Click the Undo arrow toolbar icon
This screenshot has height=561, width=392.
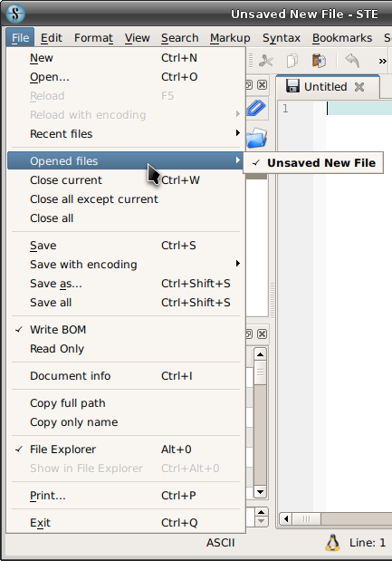[352, 60]
